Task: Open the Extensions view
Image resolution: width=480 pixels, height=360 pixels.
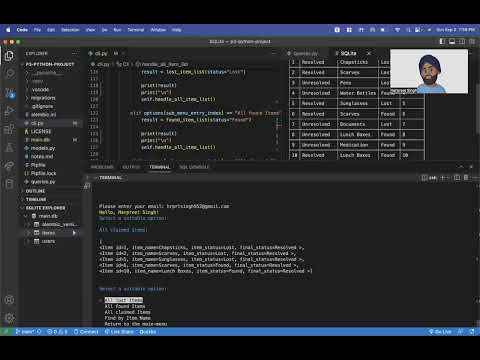Action: (x=9, y=129)
